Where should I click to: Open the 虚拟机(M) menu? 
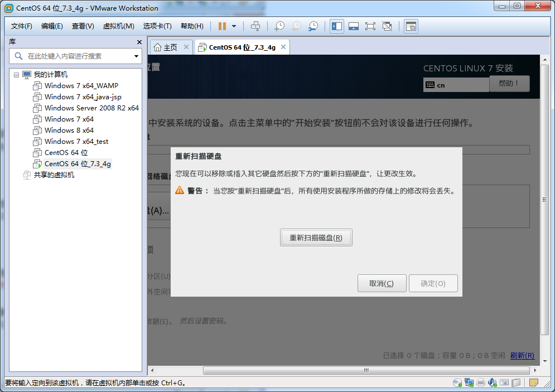118,26
